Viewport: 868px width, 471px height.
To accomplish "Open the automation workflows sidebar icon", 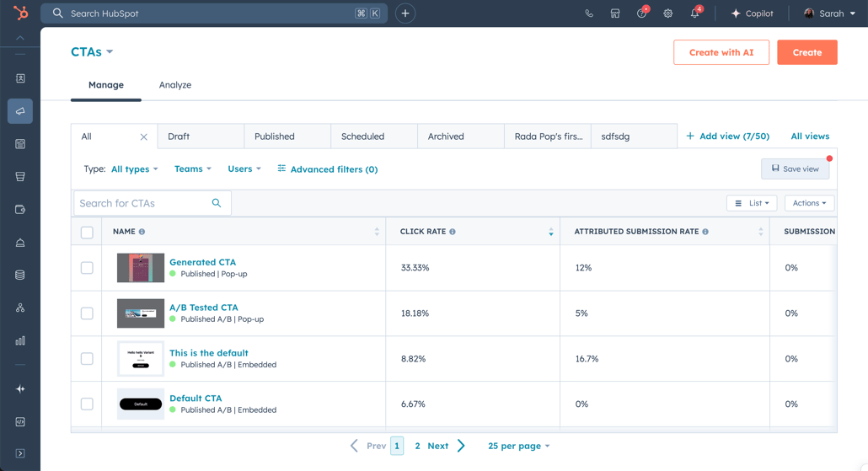I will (20, 308).
